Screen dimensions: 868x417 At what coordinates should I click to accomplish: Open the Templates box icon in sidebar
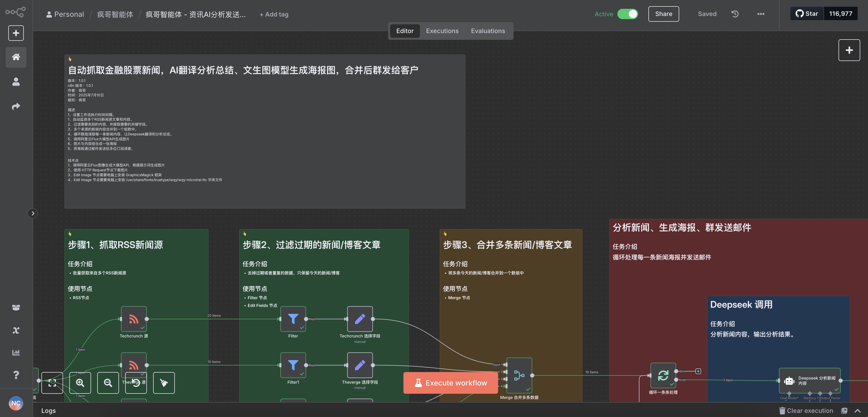click(x=16, y=308)
